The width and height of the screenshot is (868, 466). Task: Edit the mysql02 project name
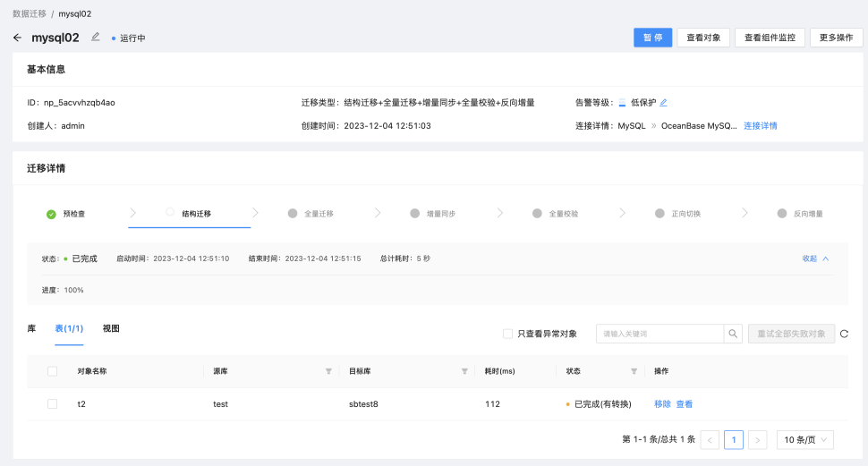click(x=95, y=37)
